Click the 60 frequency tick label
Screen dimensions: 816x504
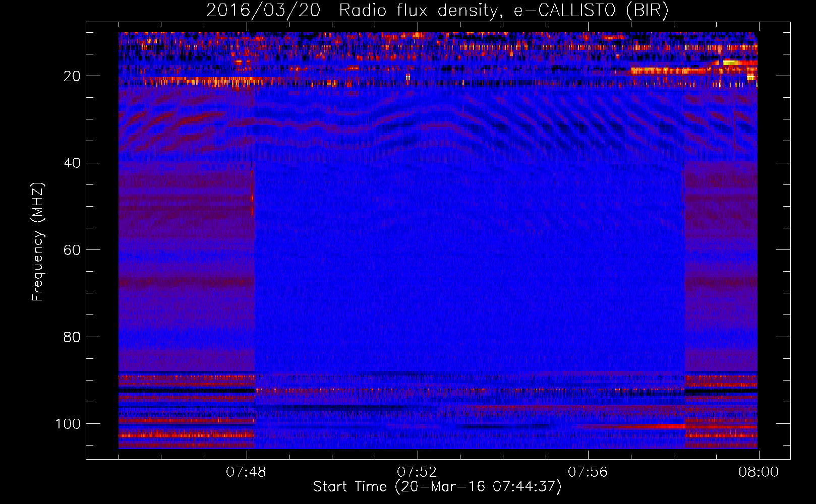pyautogui.click(x=72, y=250)
